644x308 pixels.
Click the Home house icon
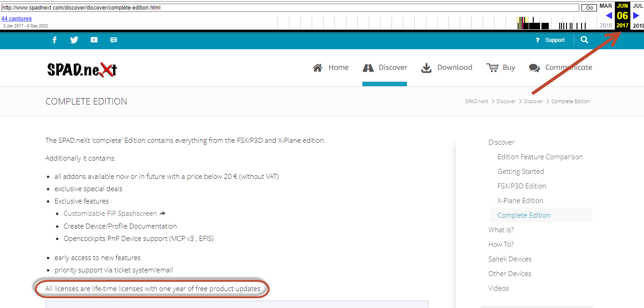(318, 68)
